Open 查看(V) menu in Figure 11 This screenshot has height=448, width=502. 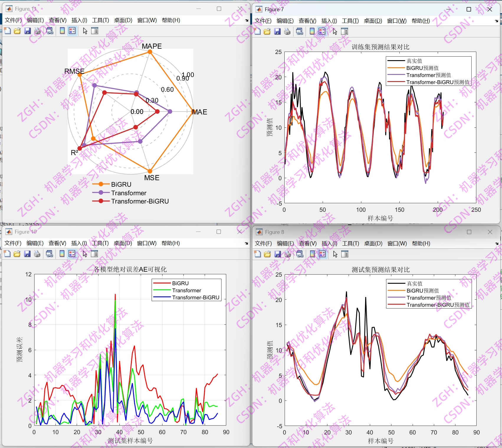click(x=58, y=20)
